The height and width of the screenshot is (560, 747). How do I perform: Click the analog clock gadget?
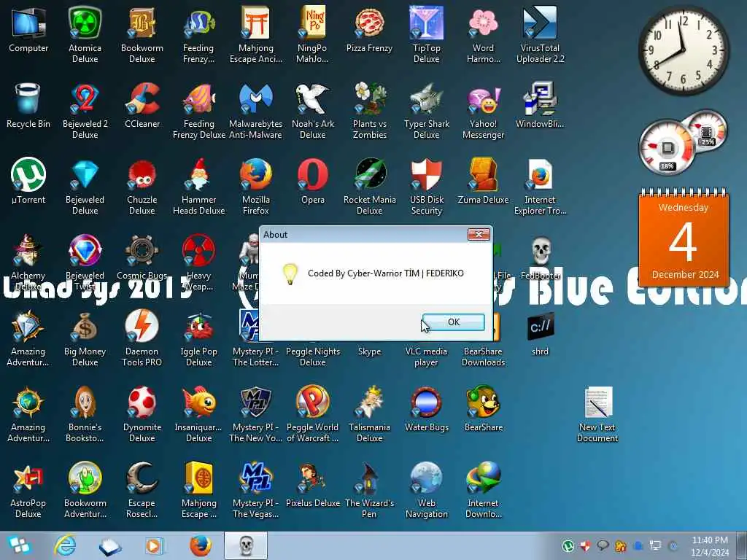tap(684, 50)
